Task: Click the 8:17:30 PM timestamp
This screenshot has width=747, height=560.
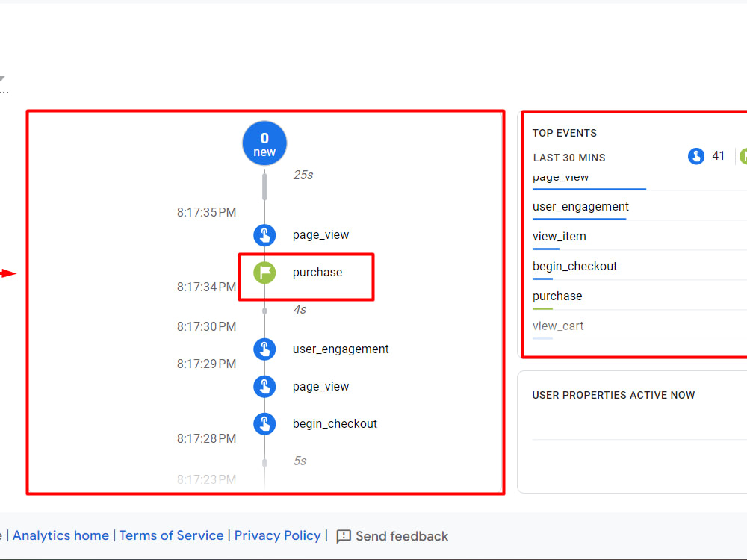Action: pos(207,327)
